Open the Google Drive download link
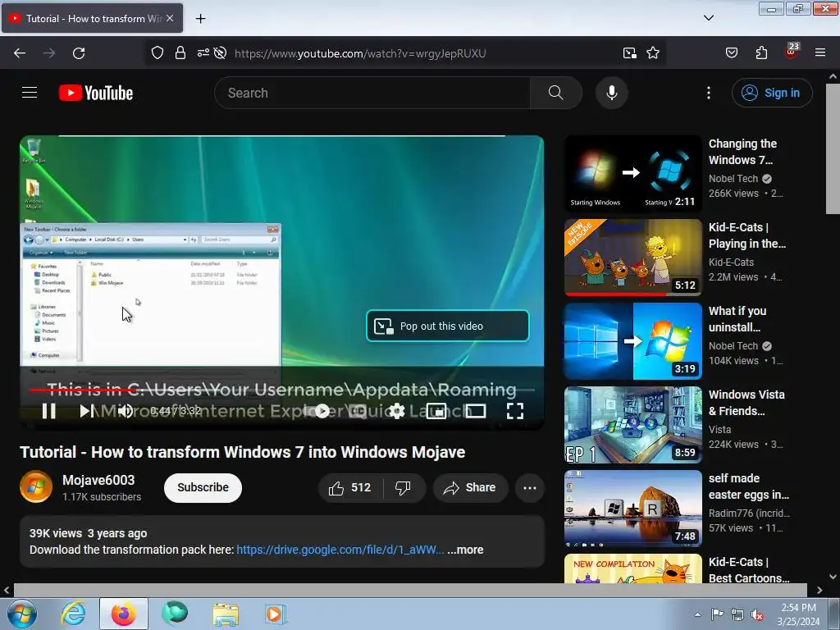 (340, 550)
